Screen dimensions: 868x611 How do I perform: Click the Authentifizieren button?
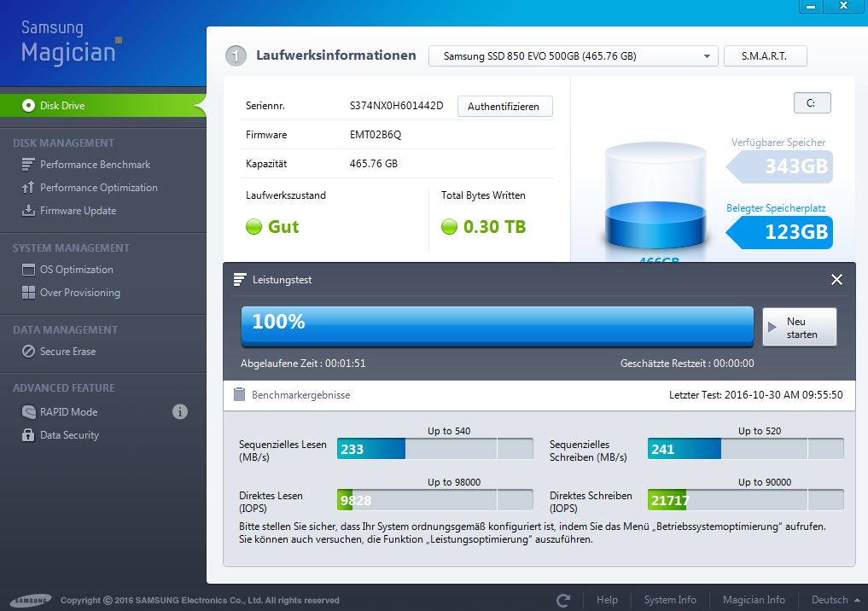[x=504, y=107]
